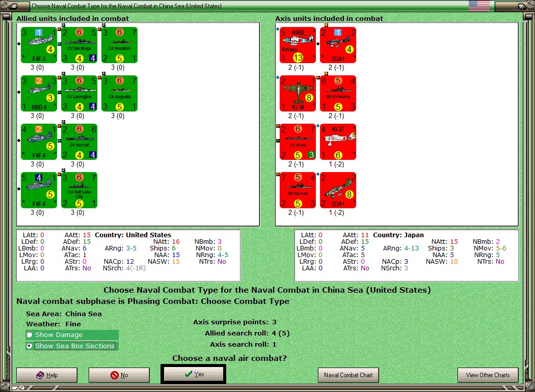Viewport: 535px width, 392px height.
Task: Click the window system menu icon at title bar left
Action: click(x=14, y=6)
